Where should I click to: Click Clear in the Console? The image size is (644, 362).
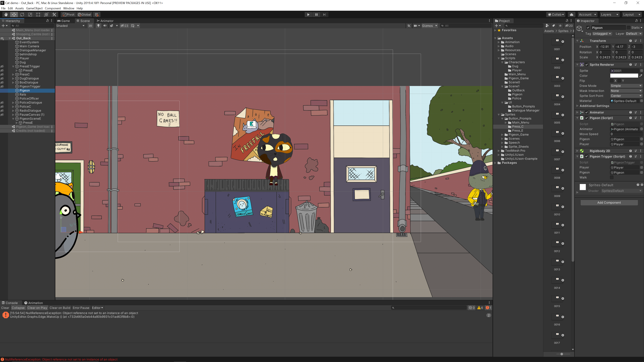point(5,308)
